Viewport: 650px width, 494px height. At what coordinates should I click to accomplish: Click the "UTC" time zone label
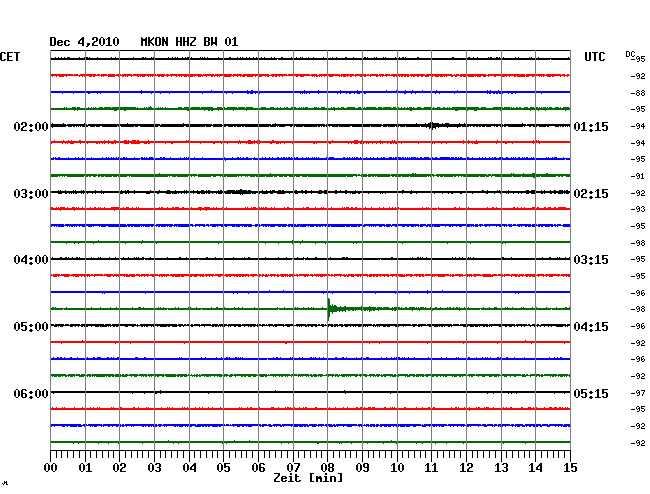coord(594,56)
